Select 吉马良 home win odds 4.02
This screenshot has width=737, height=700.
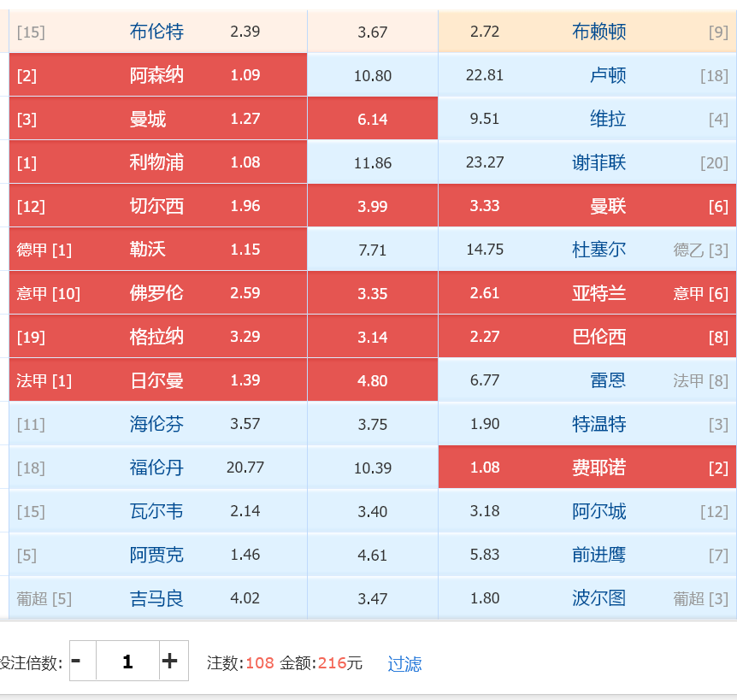point(158,598)
